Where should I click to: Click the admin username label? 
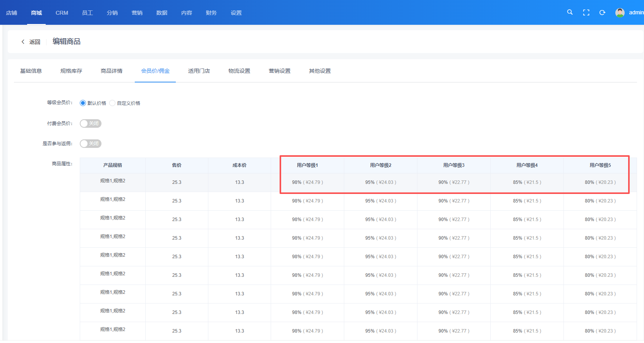635,13
